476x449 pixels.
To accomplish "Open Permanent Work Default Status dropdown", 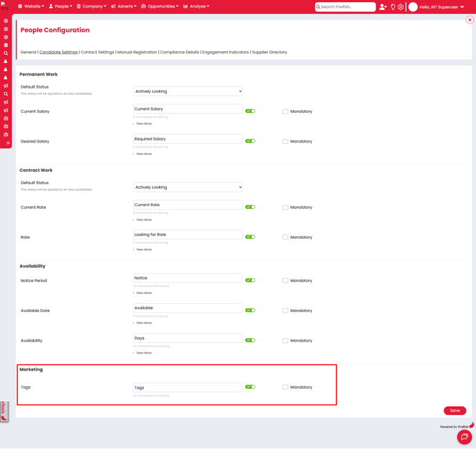I will click(x=187, y=91).
